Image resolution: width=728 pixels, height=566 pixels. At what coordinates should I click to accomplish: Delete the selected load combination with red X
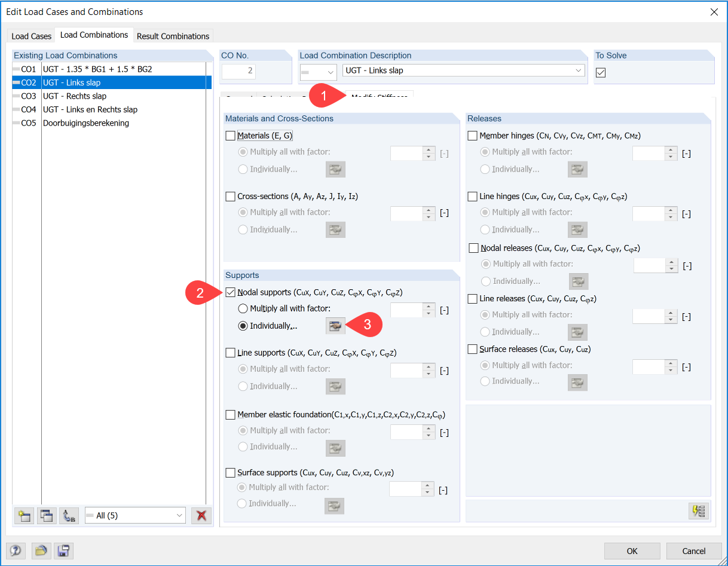pos(201,515)
